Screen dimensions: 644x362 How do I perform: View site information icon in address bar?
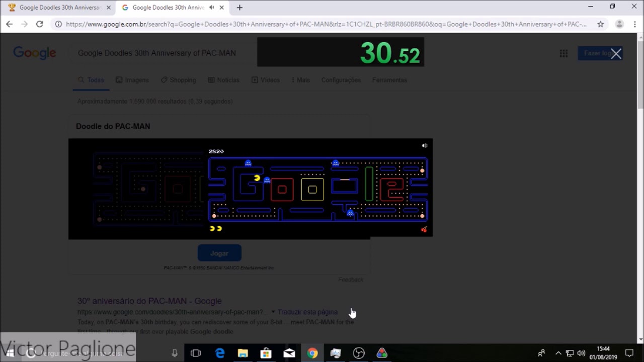coord(58,24)
